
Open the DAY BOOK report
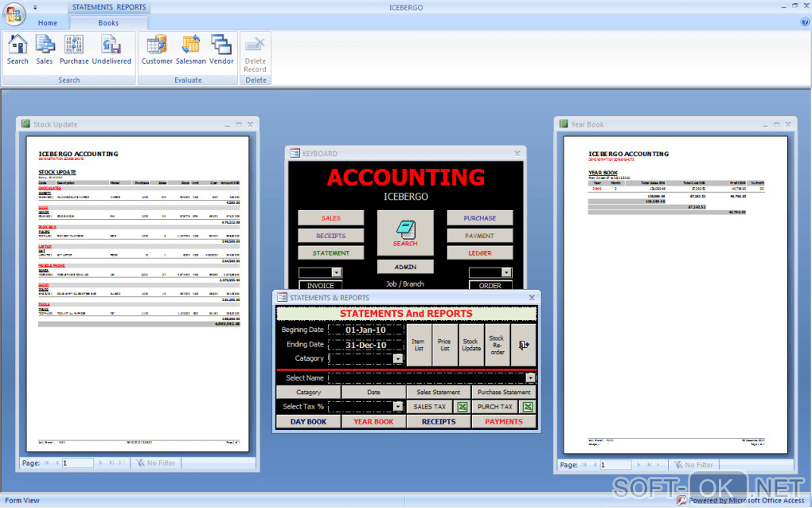pyautogui.click(x=309, y=421)
